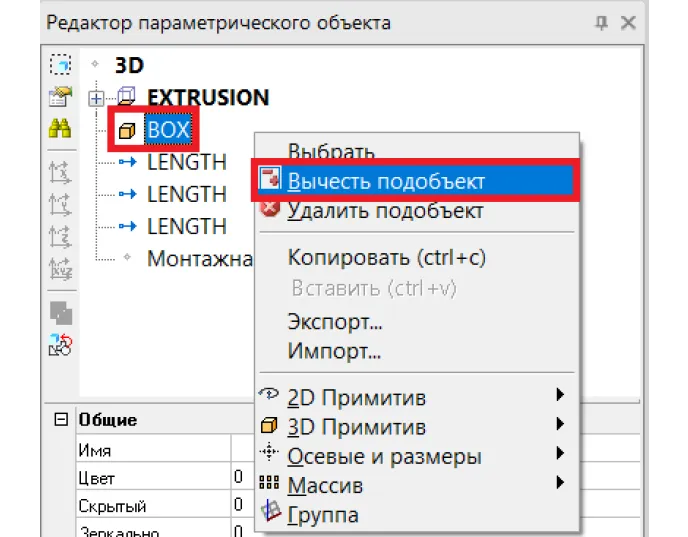Pin the parametric object editor panel
The width and height of the screenshot is (688, 537).
[602, 22]
